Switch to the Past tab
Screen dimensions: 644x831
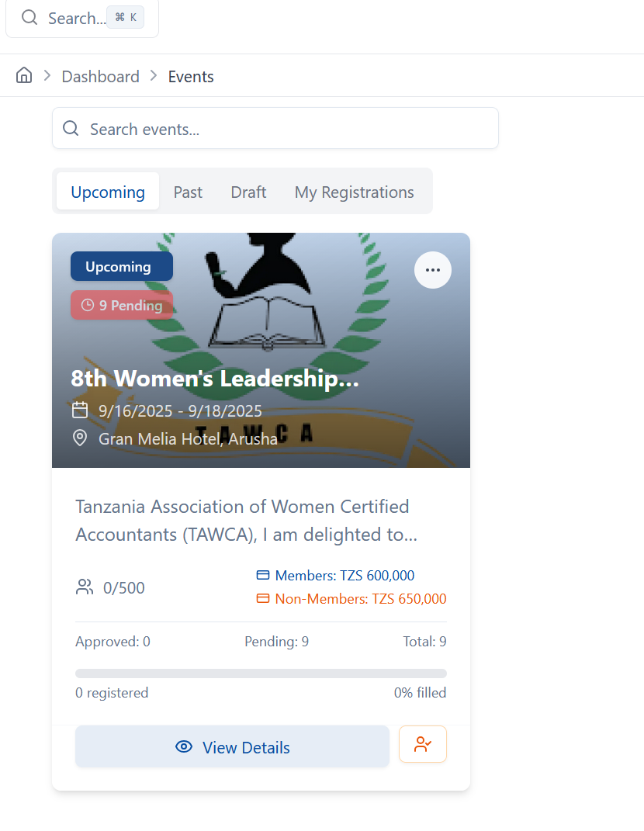pyautogui.click(x=188, y=192)
